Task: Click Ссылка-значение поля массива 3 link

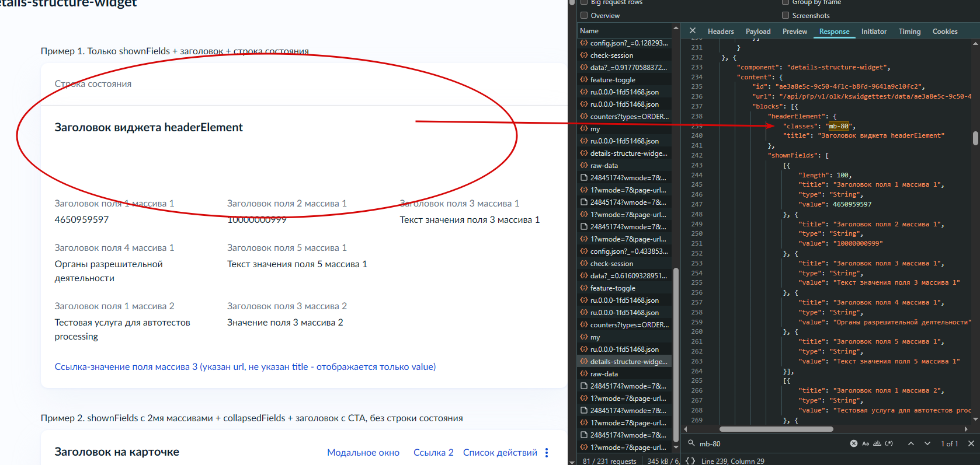Action: (245, 367)
